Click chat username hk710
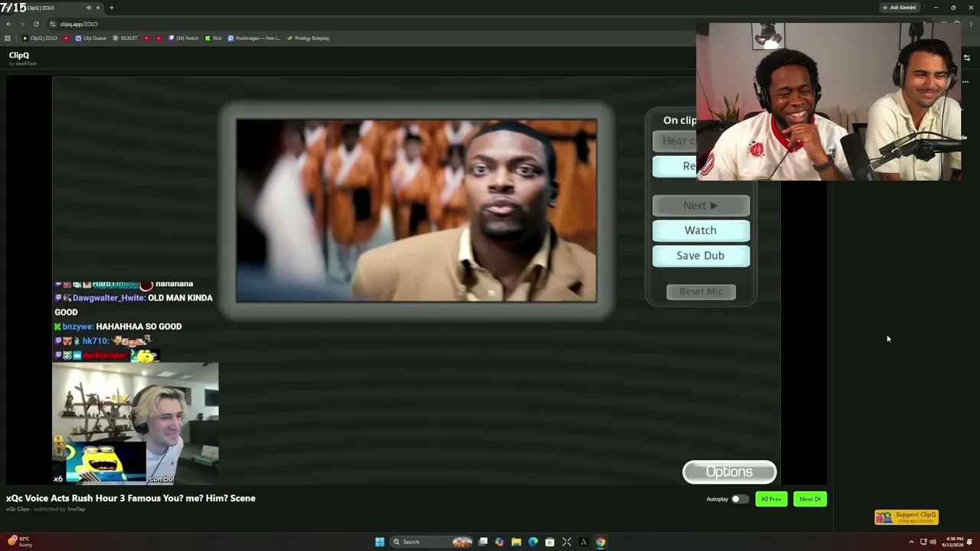Viewport: 980px width, 551px height. pyautogui.click(x=95, y=341)
